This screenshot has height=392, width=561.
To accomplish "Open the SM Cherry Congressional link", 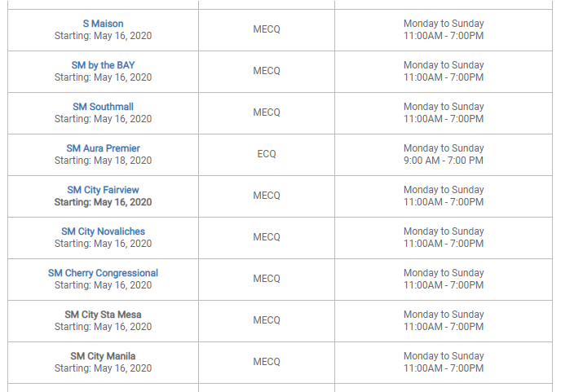I will (x=103, y=273).
